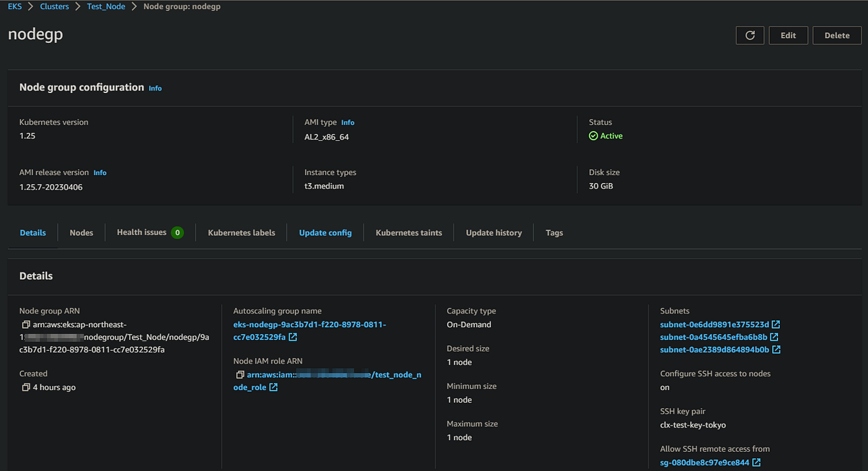
Task: Open Info next to Node group configuration
Action: (x=155, y=88)
